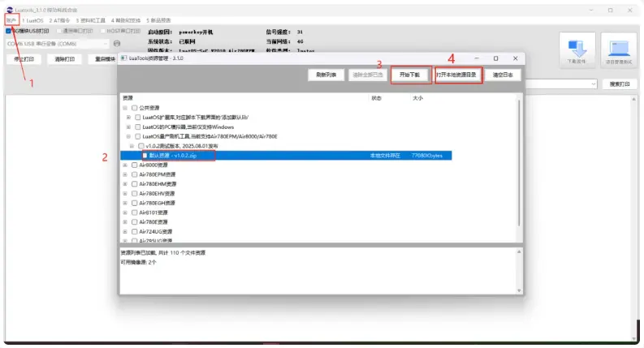
Task: Click the resource tree vertical scrollbar
Action: tap(519, 162)
